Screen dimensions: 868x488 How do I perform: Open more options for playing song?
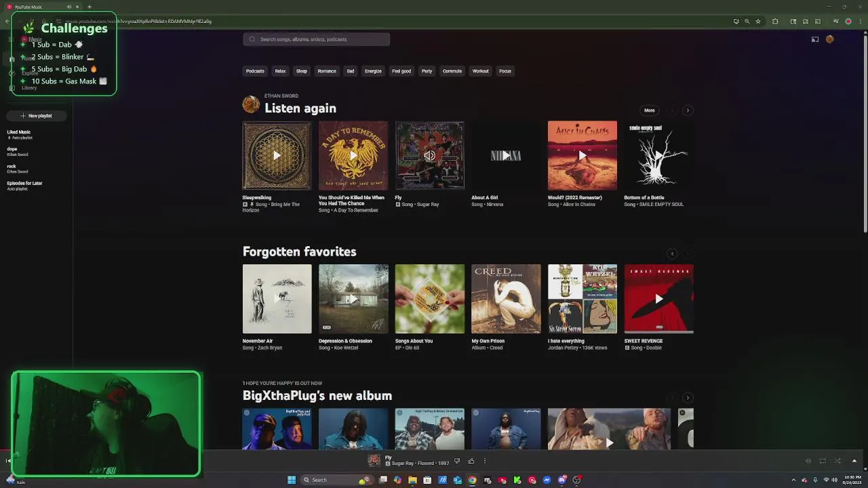484,461
